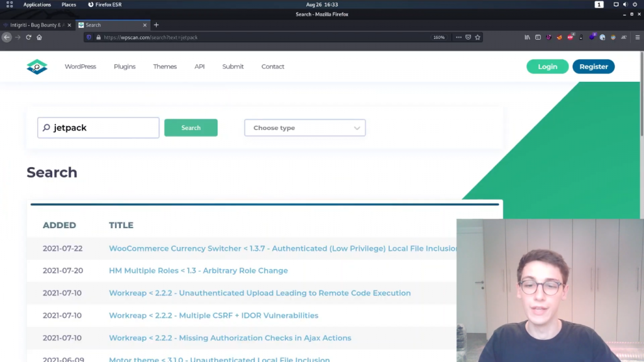
Task: Bookmark this page with the star icon
Action: (x=477, y=37)
